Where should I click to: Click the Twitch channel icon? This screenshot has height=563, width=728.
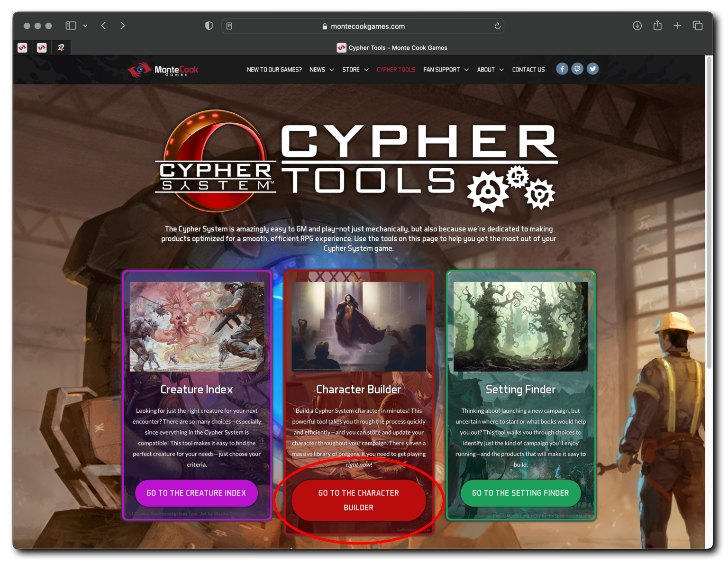coord(577,69)
